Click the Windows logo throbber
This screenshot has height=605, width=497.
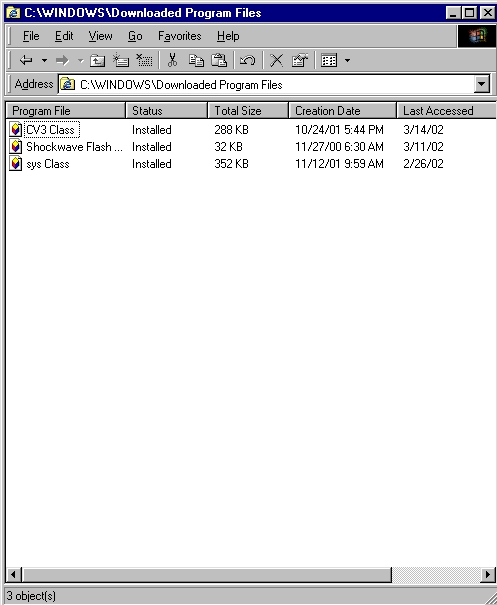(x=477, y=36)
